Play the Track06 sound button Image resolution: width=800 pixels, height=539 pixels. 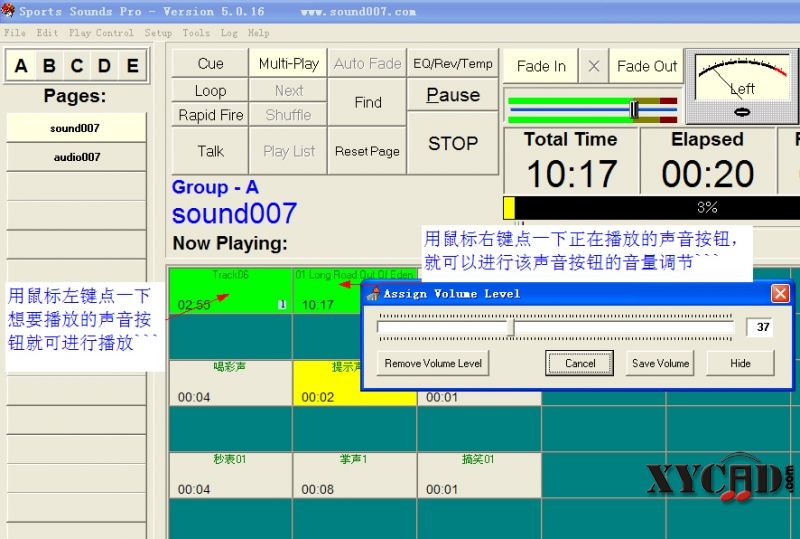pos(230,290)
